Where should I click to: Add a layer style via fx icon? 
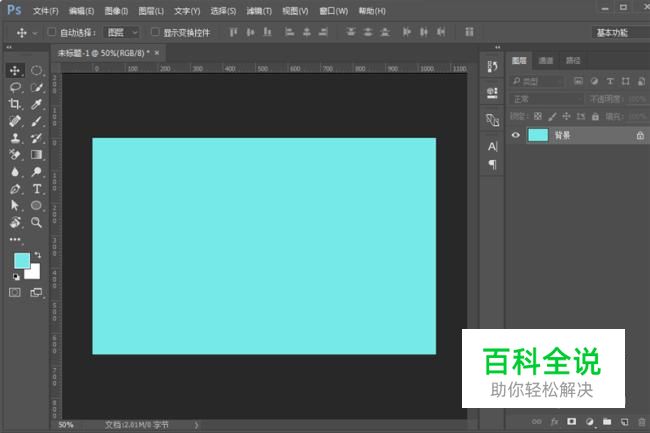554,422
